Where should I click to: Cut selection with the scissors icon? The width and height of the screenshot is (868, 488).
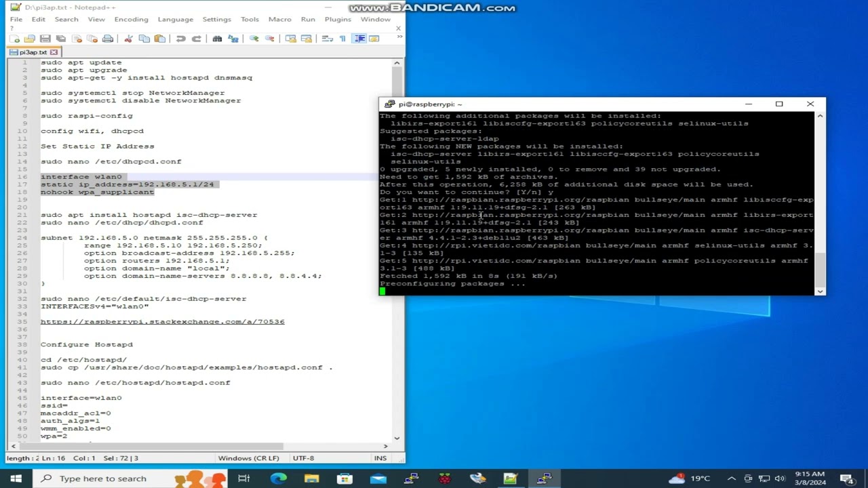(129, 39)
